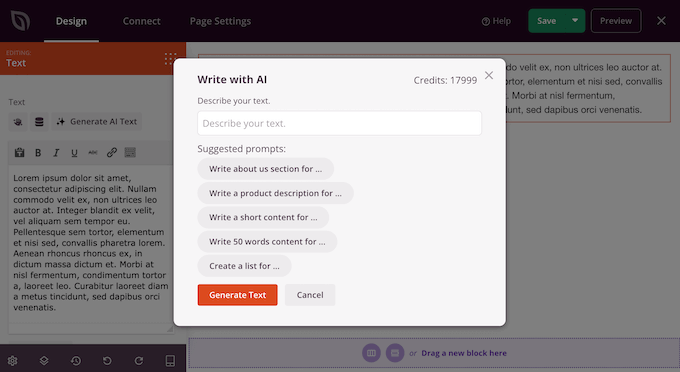680x372 pixels.
Task: Open revision history clock icon
Action: click(x=76, y=361)
